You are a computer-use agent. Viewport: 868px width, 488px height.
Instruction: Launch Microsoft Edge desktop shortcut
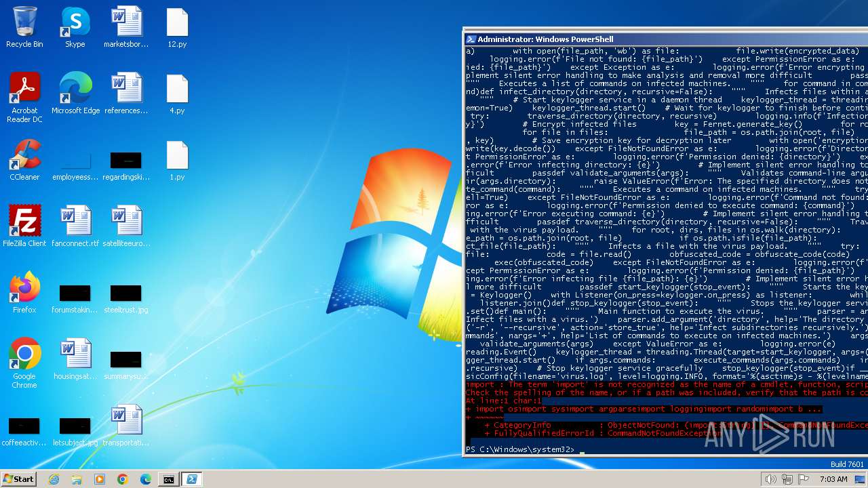point(75,94)
